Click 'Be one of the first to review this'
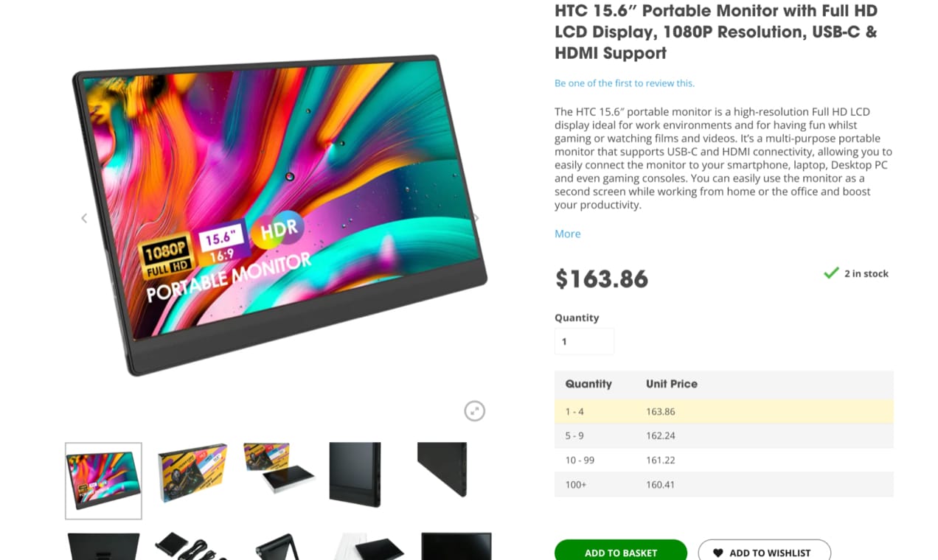 pos(624,83)
